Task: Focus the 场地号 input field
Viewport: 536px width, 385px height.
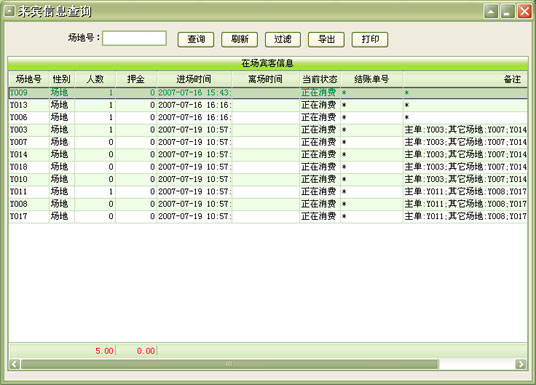Action: [134, 38]
